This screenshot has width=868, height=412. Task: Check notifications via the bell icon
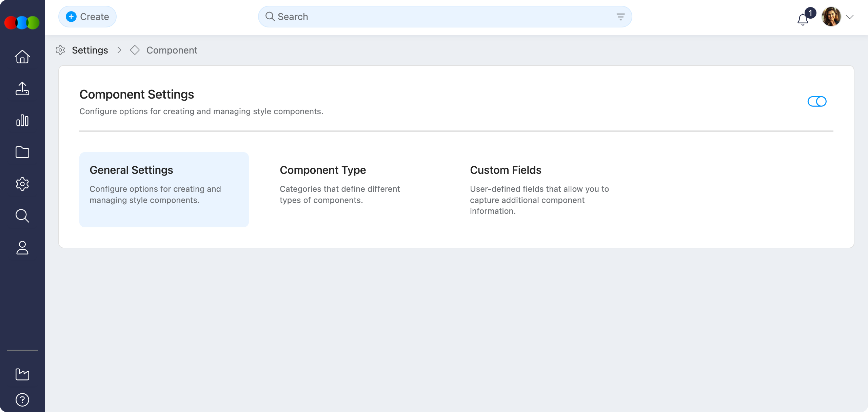click(x=803, y=19)
